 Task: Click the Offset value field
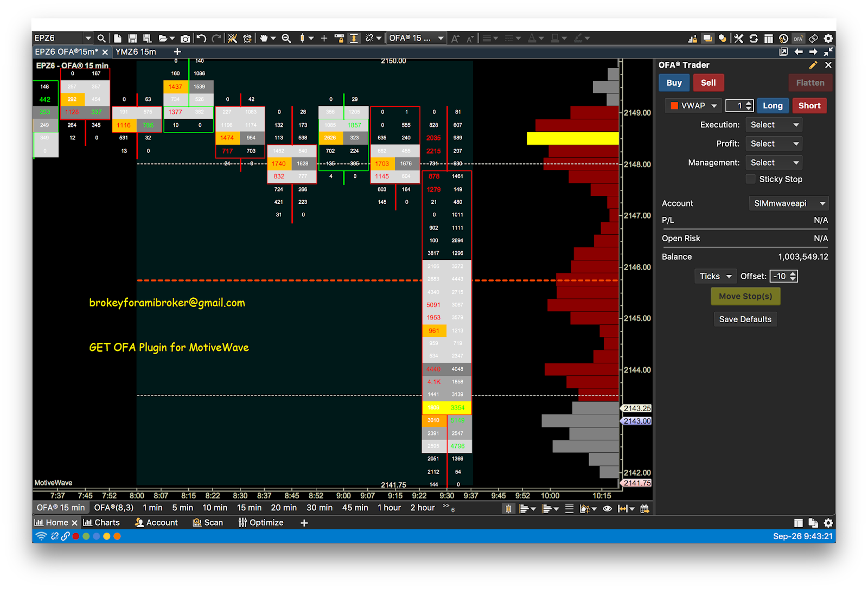pyautogui.click(x=784, y=276)
